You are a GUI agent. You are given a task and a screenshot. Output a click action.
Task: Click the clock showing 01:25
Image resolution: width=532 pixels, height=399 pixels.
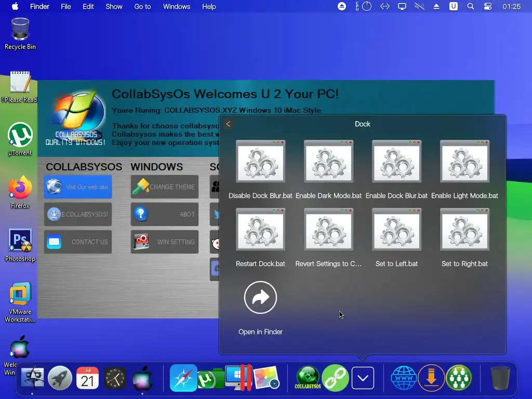[x=511, y=6]
